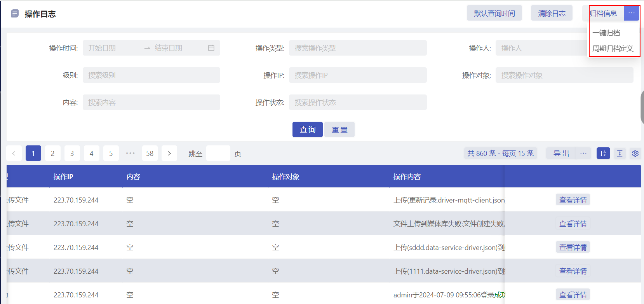Click 文件上传到媒体库失败 log text
Image resolution: width=644 pixels, height=304 pixels.
tap(449, 224)
